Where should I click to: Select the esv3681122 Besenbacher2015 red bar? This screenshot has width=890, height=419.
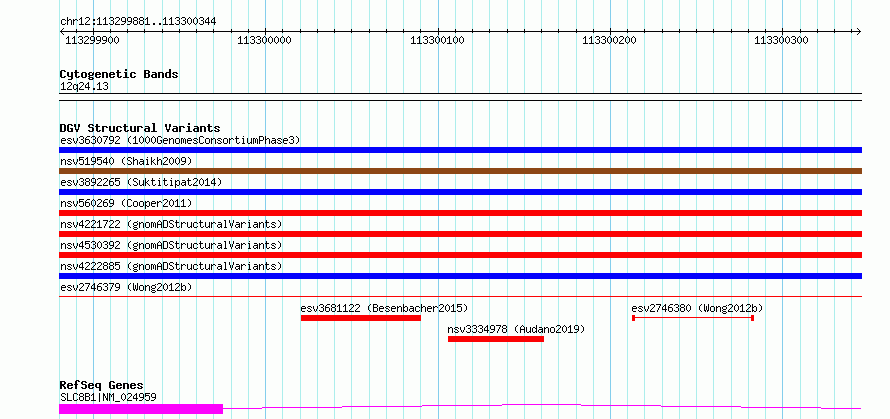point(361,318)
